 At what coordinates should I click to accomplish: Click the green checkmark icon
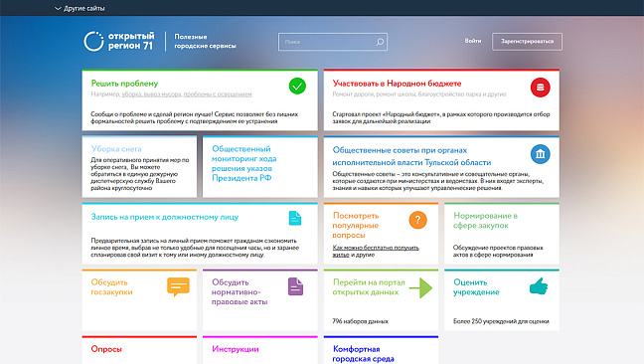(x=297, y=87)
